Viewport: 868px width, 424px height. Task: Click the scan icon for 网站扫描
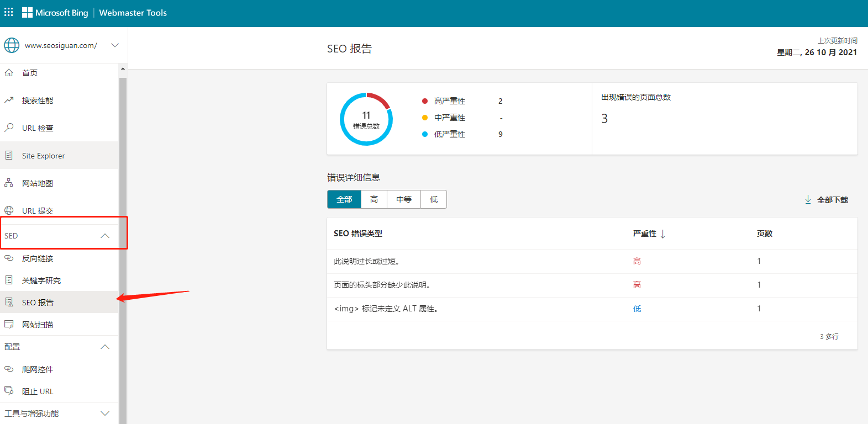(9, 324)
